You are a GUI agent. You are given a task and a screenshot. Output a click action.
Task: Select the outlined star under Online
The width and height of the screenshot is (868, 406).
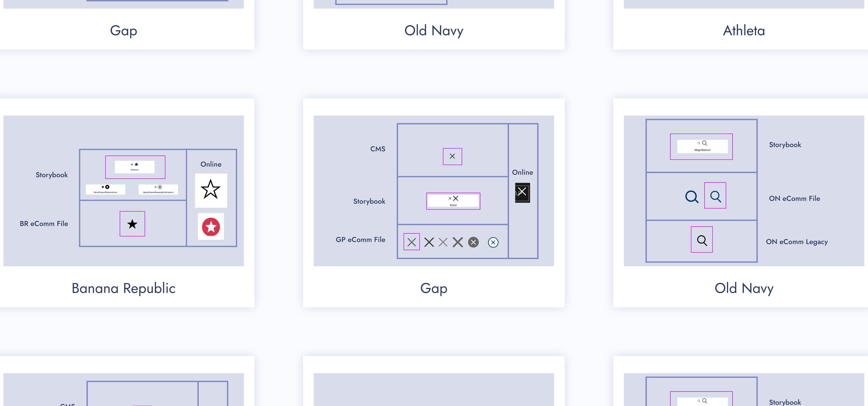[211, 190]
